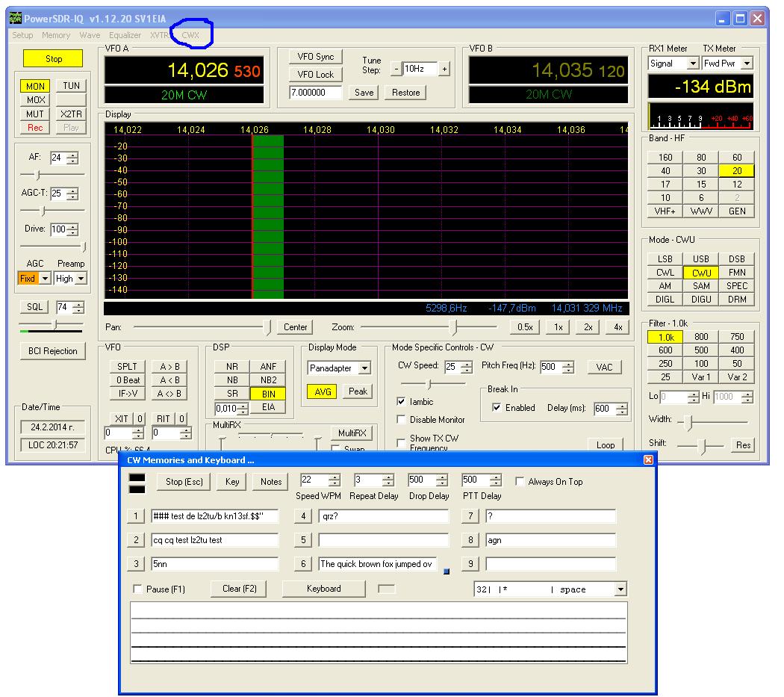The image size is (784, 697).
Task: Play CW memory 6 button
Action: pos(303,564)
